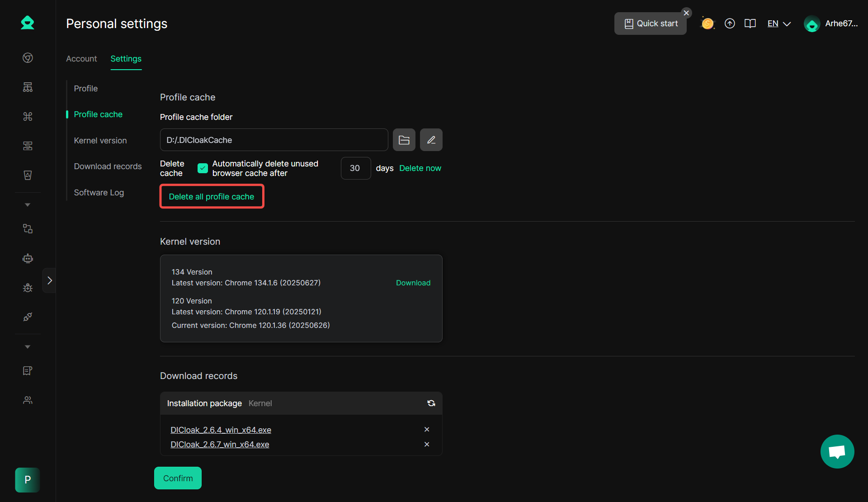Refresh the download records list
868x502 pixels.
(x=431, y=403)
